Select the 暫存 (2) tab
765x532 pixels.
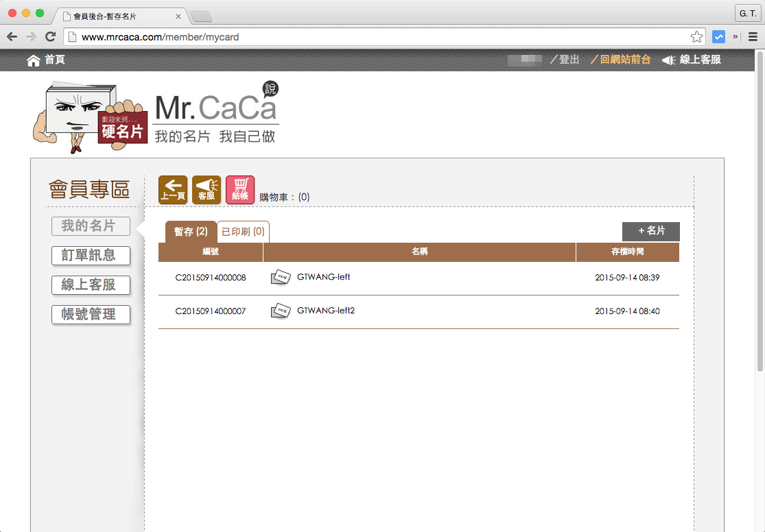coord(190,232)
